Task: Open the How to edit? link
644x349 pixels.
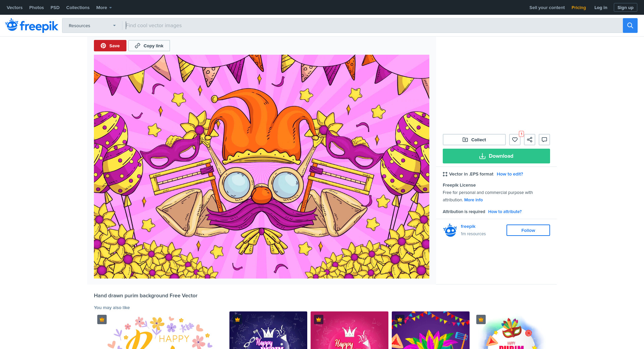Action: (x=510, y=174)
